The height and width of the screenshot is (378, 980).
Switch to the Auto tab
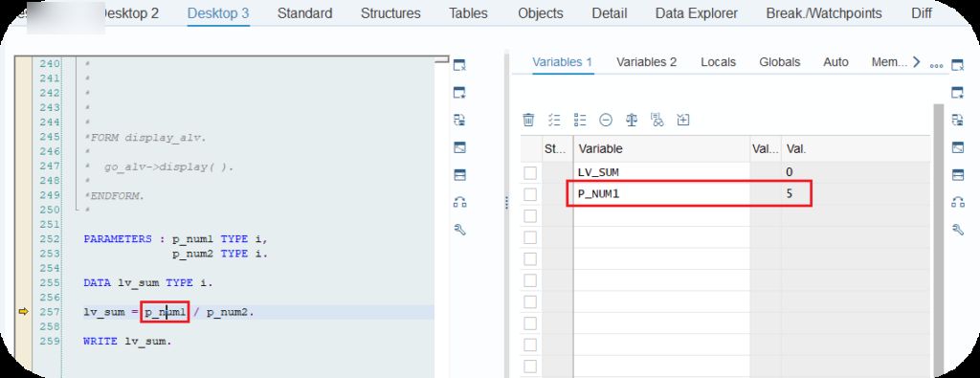835,62
